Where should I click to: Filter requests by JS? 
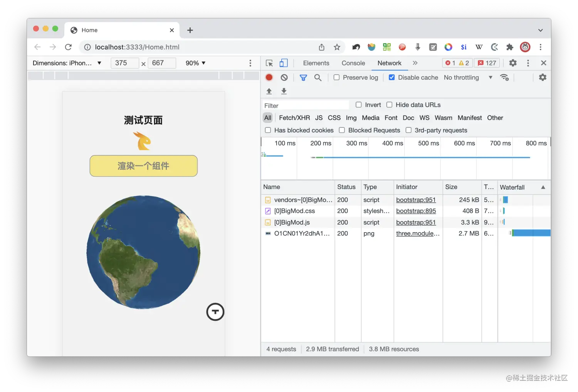pos(319,118)
